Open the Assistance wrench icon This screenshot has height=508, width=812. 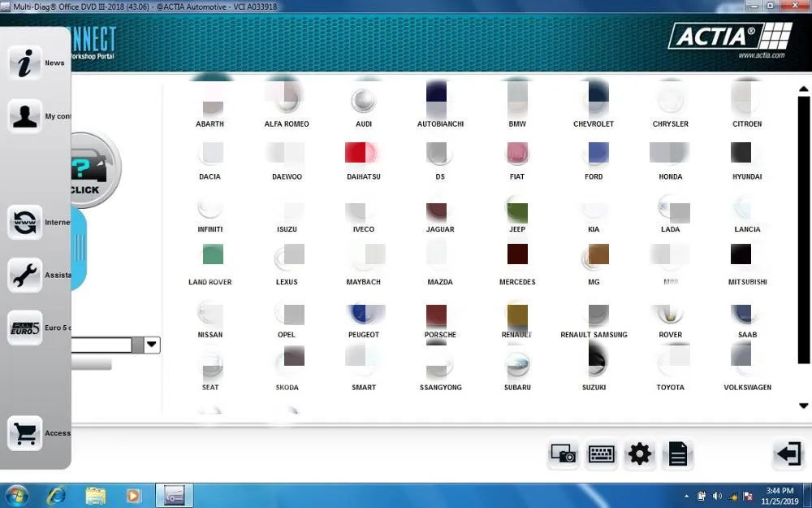[x=24, y=275]
